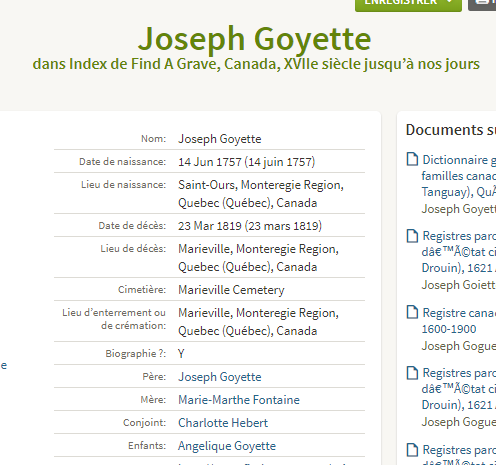Image resolution: width=496 pixels, height=465 pixels.
Task: Open mother link Marie-Marthe Fontaine
Action: 239,400
